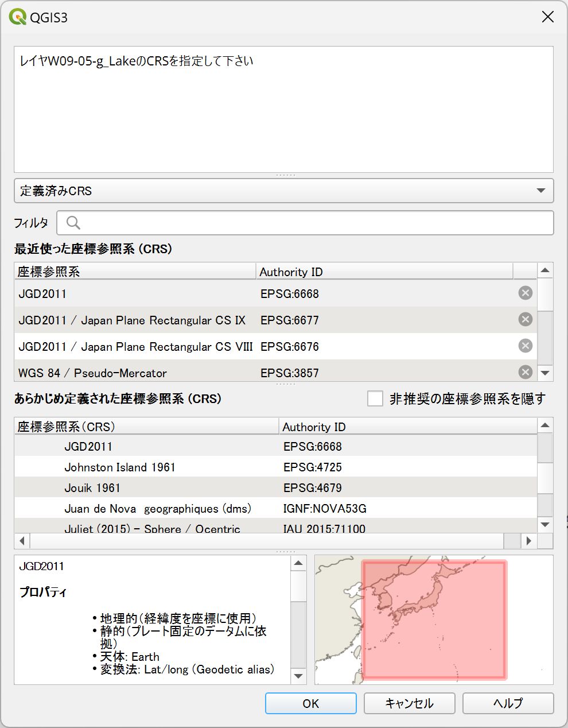Sort recent list by 座標参照系 column
568x728 pixels.
(135, 272)
